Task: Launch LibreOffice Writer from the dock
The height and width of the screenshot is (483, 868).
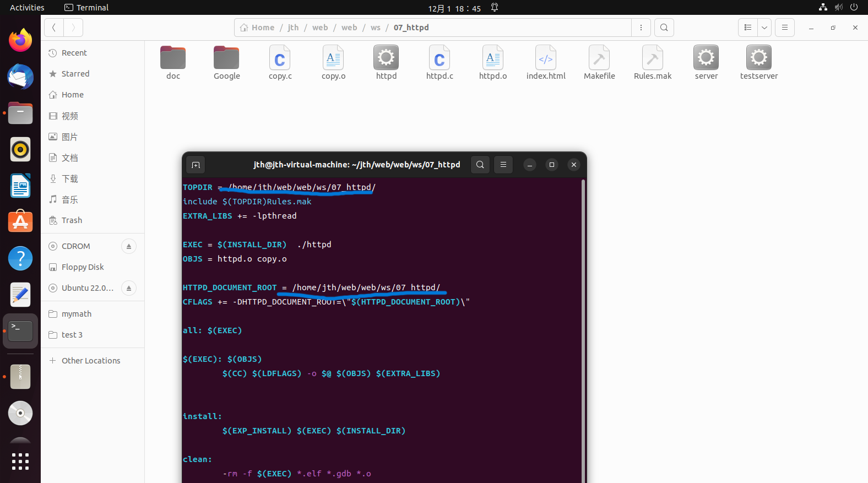Action: 20,186
